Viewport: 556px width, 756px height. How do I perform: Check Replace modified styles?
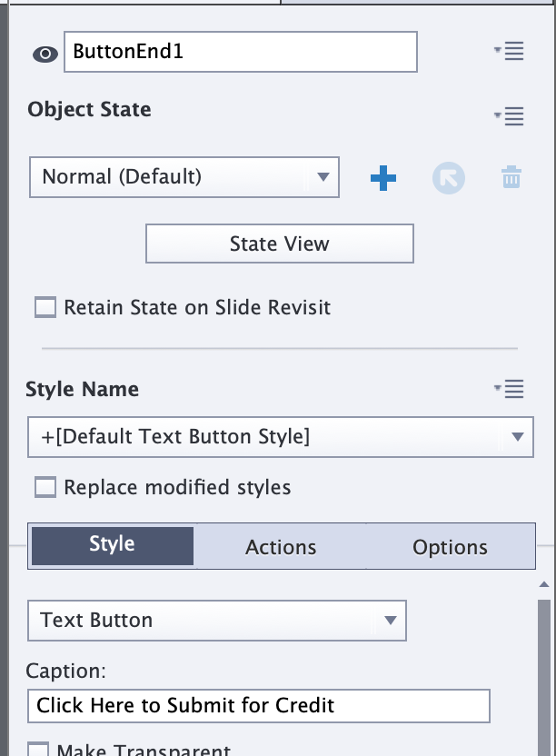click(45, 487)
